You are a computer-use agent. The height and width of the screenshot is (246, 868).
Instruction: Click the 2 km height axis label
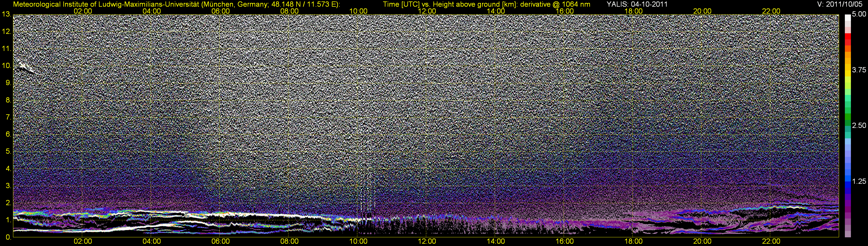click(x=8, y=203)
